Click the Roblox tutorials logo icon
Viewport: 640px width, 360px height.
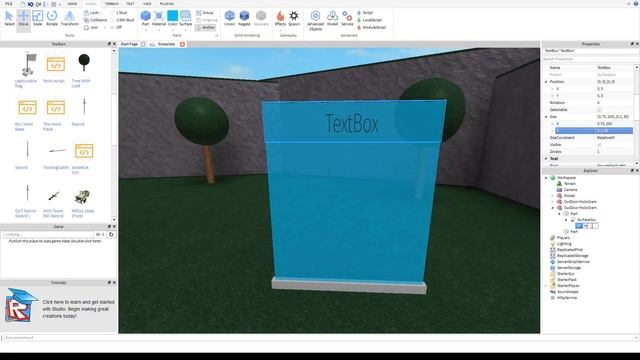click(x=20, y=306)
